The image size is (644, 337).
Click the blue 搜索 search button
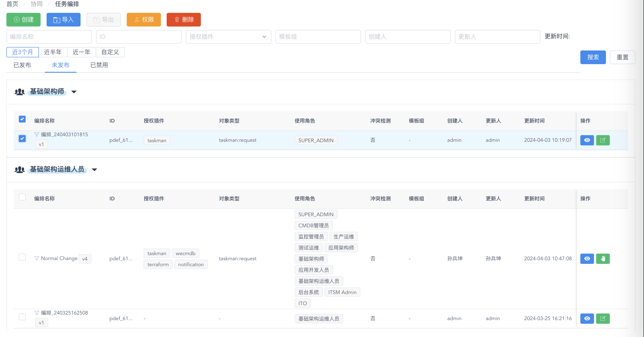593,57
